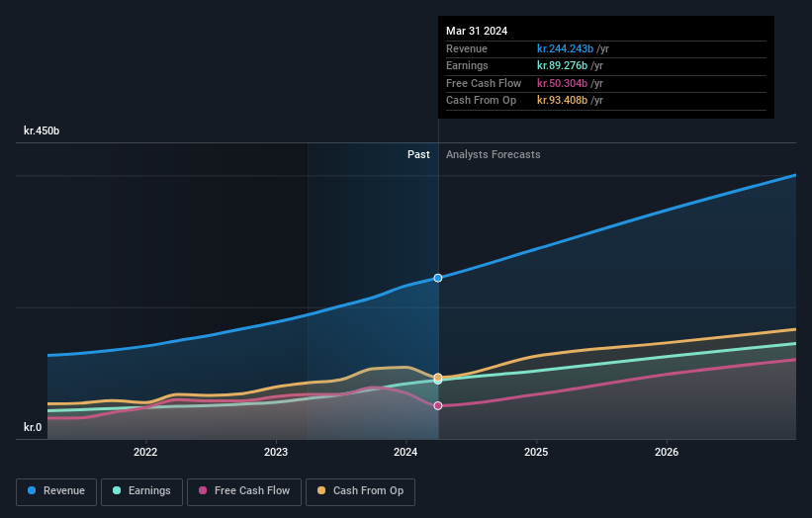Click the Free Cash Flow label in tooltip
Screen dimensions: 812x518
484,83
